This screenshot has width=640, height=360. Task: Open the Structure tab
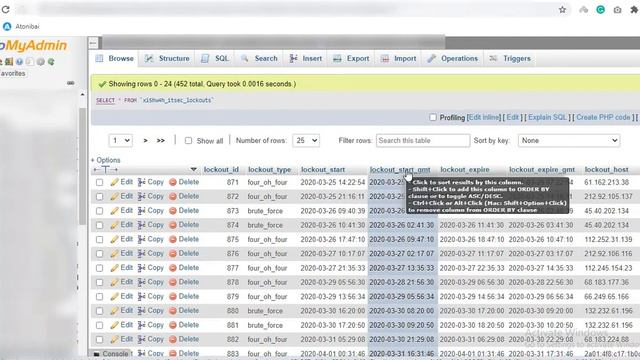(167, 58)
